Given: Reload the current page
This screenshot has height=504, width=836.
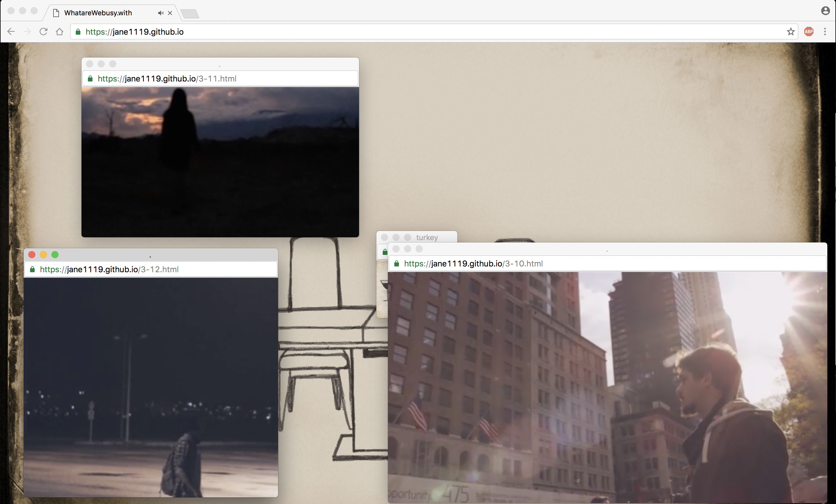Looking at the screenshot, I should tap(43, 31).
